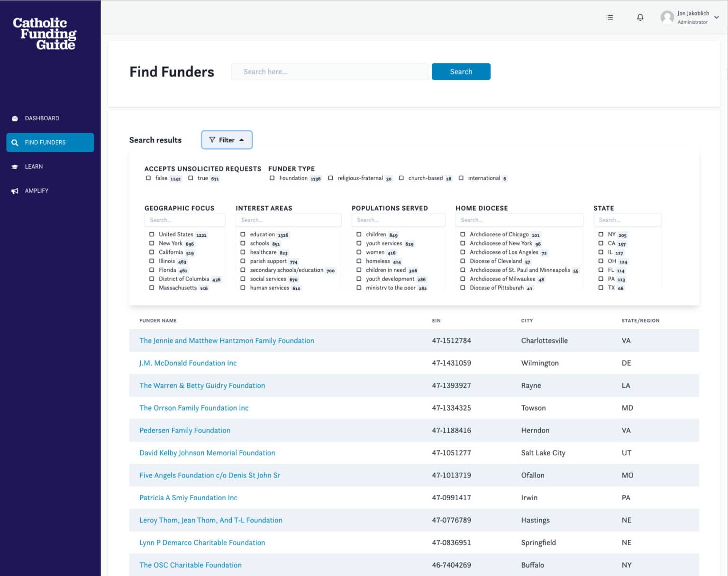This screenshot has height=576, width=728.
Task: Expand the user account chevron menu
Action: coord(717,18)
